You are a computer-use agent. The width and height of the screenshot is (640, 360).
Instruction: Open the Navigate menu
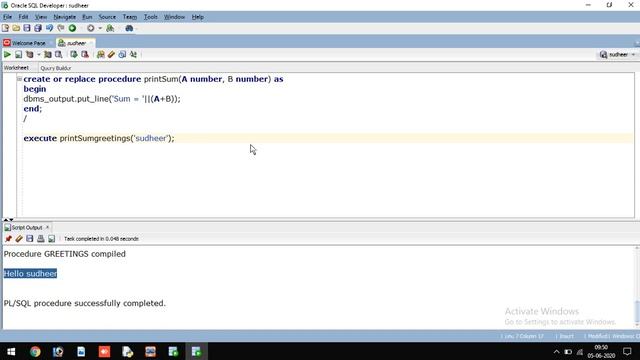coord(64,17)
